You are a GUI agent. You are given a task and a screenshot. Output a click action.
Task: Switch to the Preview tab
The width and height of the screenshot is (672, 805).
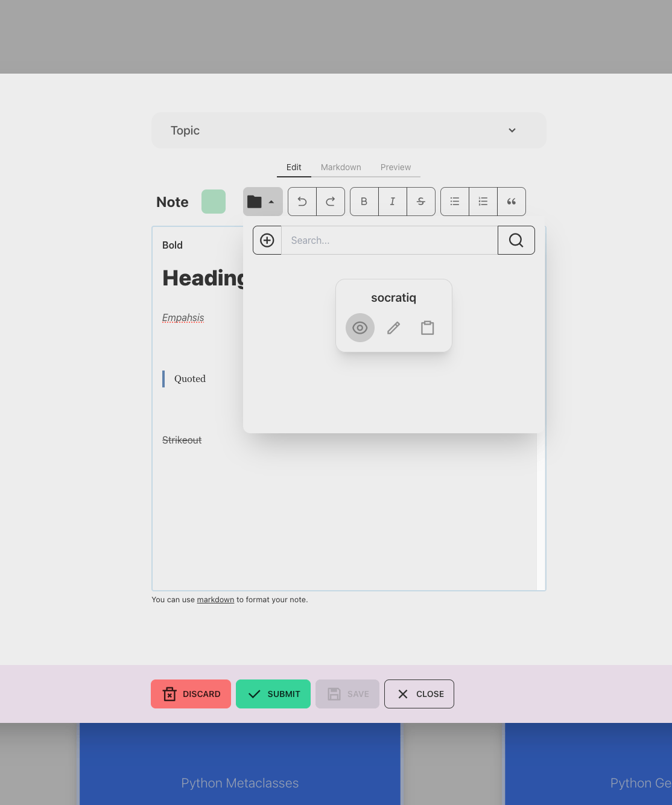click(x=396, y=167)
